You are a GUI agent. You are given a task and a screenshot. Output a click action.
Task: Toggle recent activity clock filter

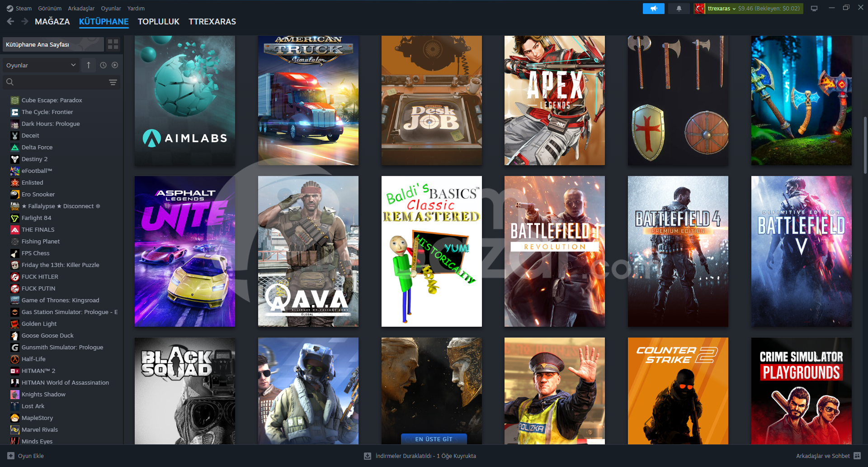tap(103, 65)
